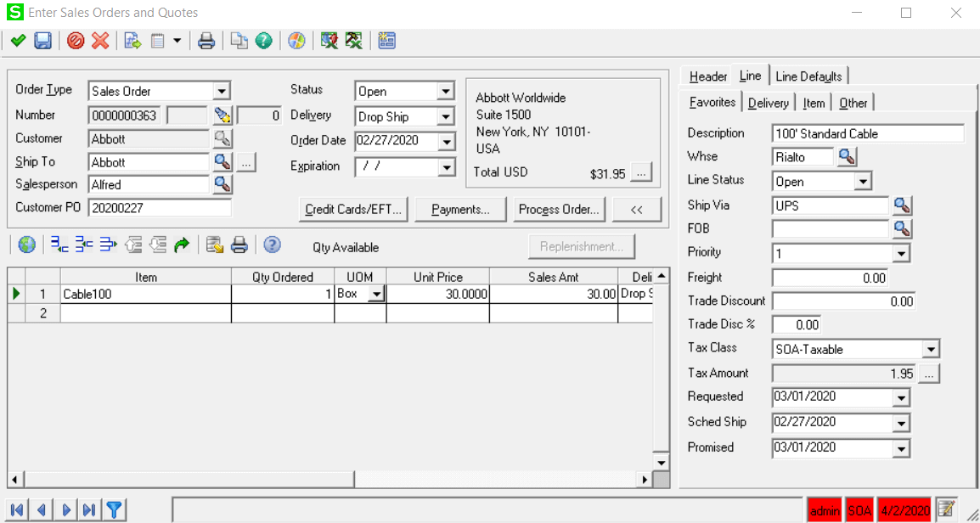This screenshot has height=523, width=980.
Task: Expand the Tax Class dropdown
Action: 932,348
